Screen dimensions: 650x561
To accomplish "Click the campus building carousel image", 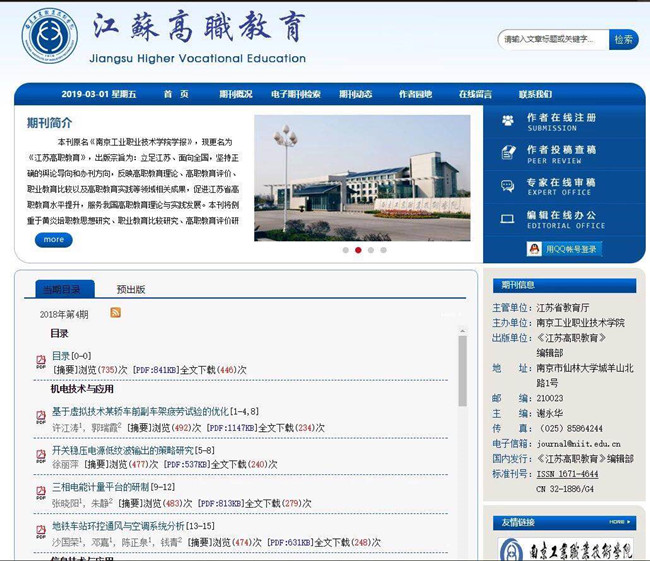I will point(362,178).
